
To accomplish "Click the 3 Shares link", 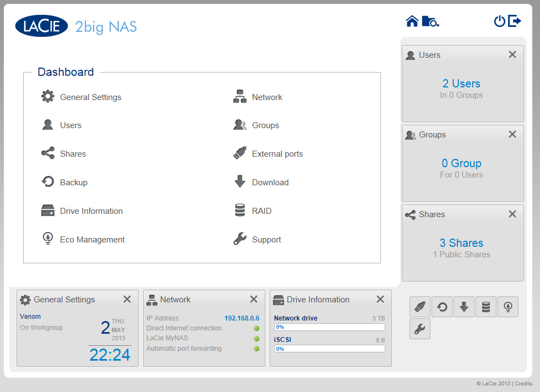I will 461,243.
